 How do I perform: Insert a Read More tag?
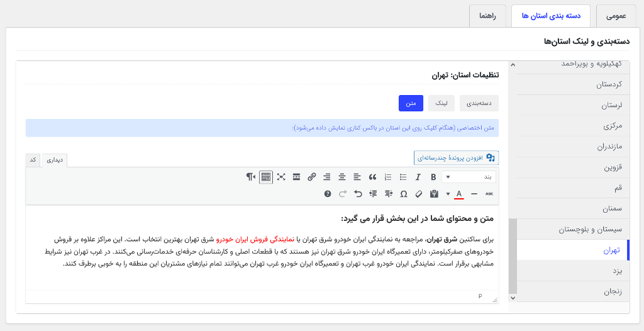tap(297, 177)
